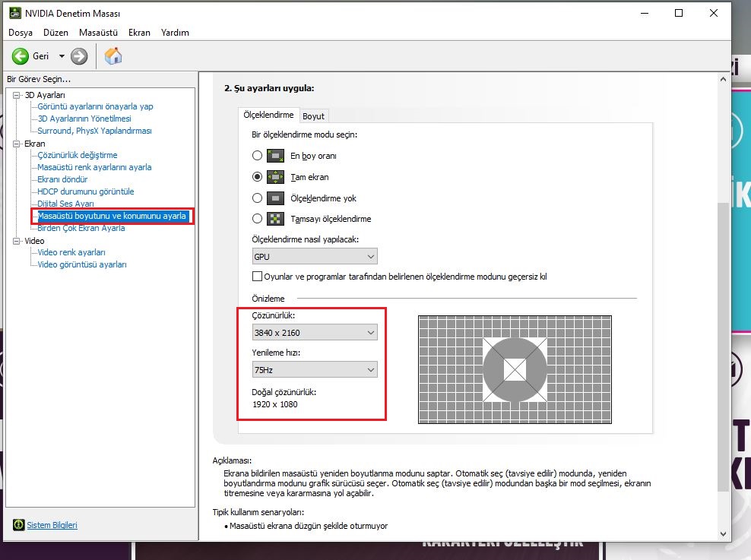The height and width of the screenshot is (560, 751).
Task: Open the Ekran menu
Action: [x=139, y=33]
